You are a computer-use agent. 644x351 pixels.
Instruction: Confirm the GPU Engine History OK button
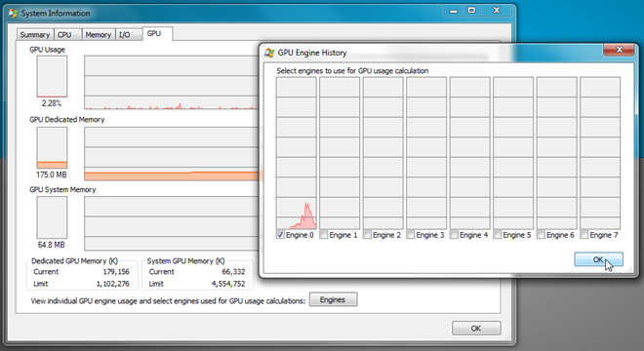[598, 259]
